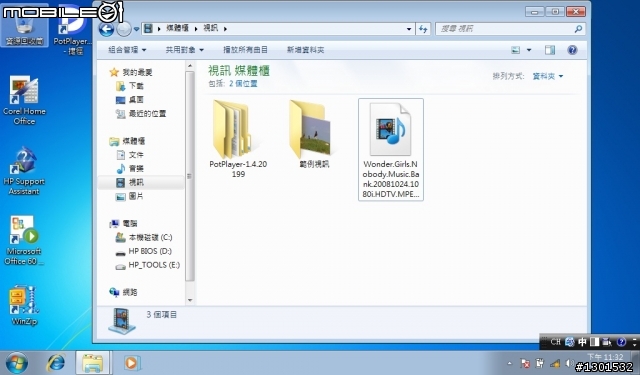
Task: Select the WinZip desktop icon
Action: (24, 305)
